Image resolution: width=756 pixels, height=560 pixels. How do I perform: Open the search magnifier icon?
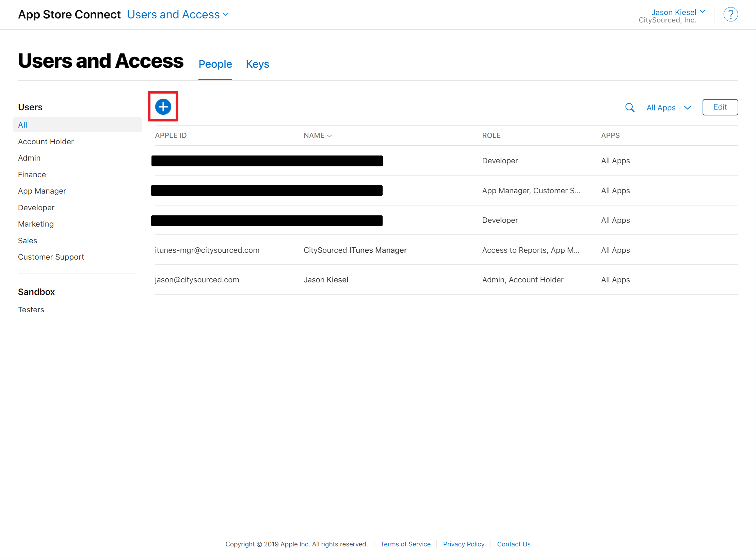click(x=630, y=108)
